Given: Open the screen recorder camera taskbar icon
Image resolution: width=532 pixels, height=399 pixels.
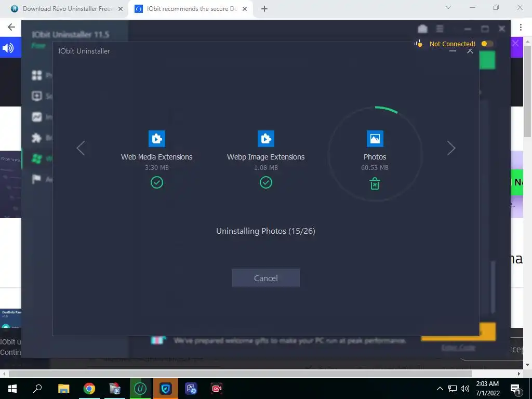Looking at the screenshot, I should pyautogui.click(x=217, y=389).
